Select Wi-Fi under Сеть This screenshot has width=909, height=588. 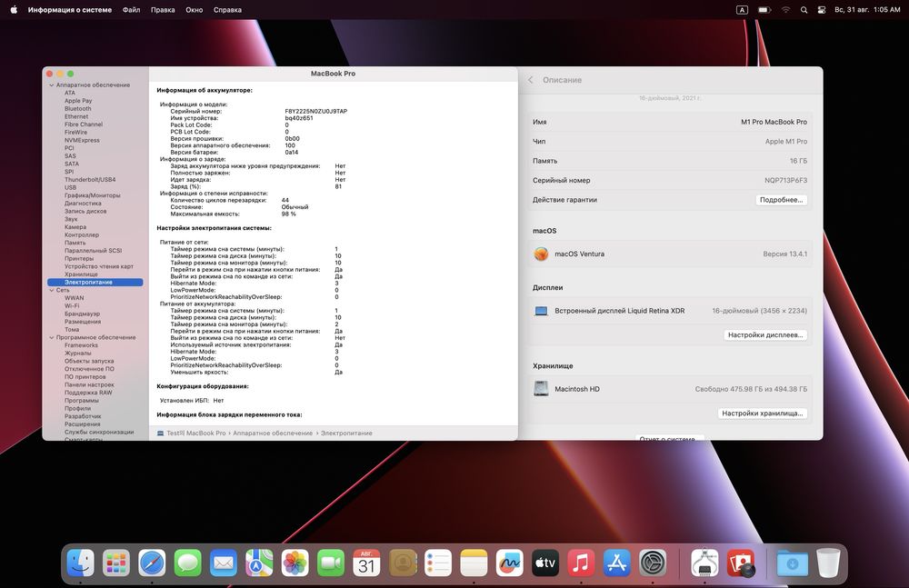(72, 306)
